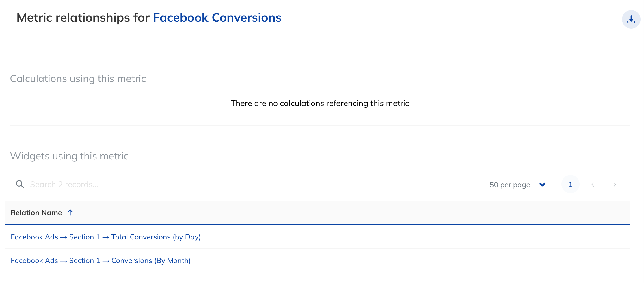Screen dimensions: 644x283
Task: Click "Section 1" in the By Month row
Action: [85, 261]
